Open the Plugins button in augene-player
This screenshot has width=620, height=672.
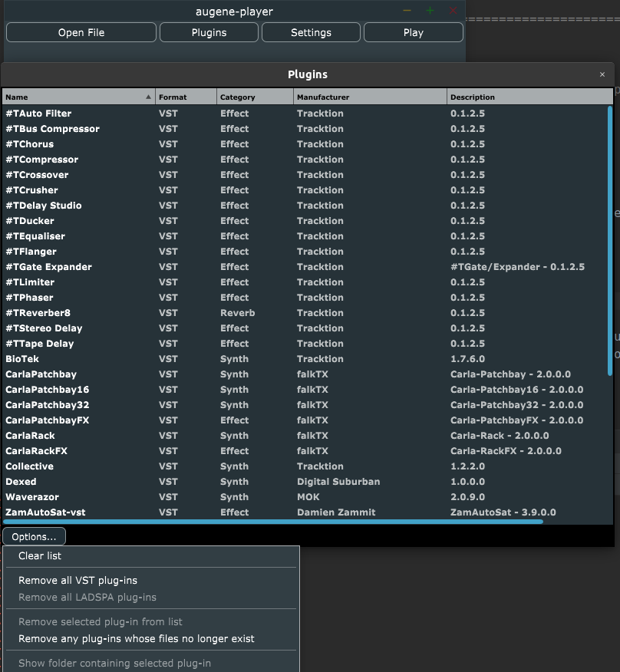pos(209,32)
